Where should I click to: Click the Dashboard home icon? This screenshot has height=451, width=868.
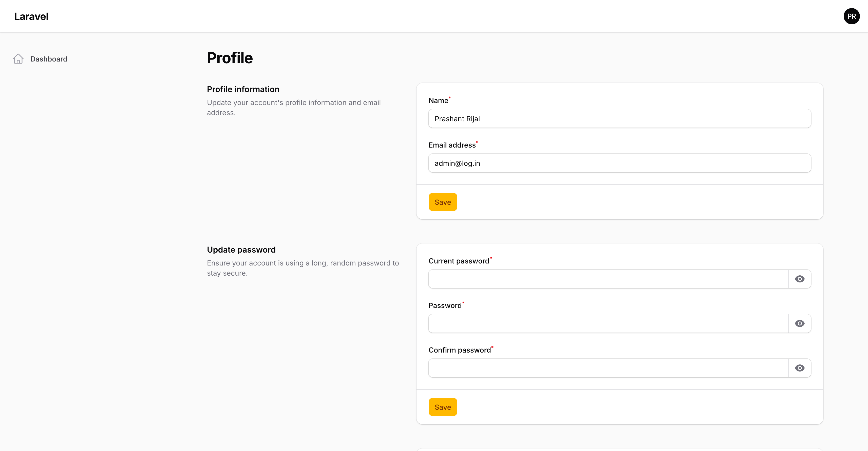click(x=18, y=59)
